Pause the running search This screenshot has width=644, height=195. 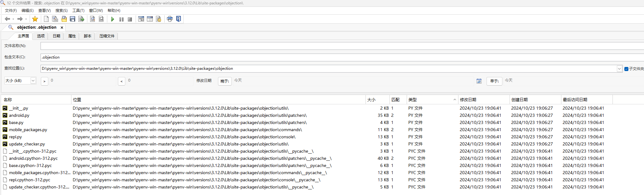click(x=121, y=19)
